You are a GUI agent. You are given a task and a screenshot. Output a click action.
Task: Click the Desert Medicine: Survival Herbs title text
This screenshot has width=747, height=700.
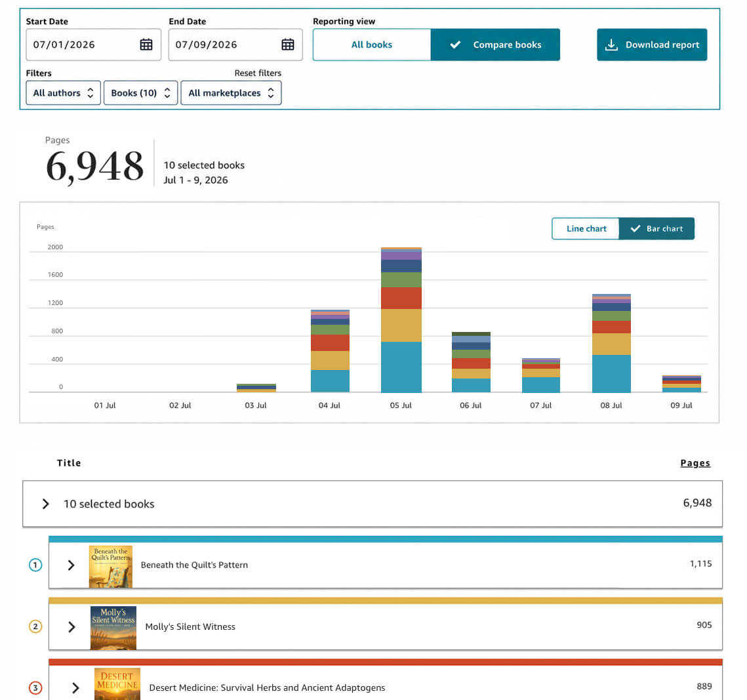[x=267, y=688]
